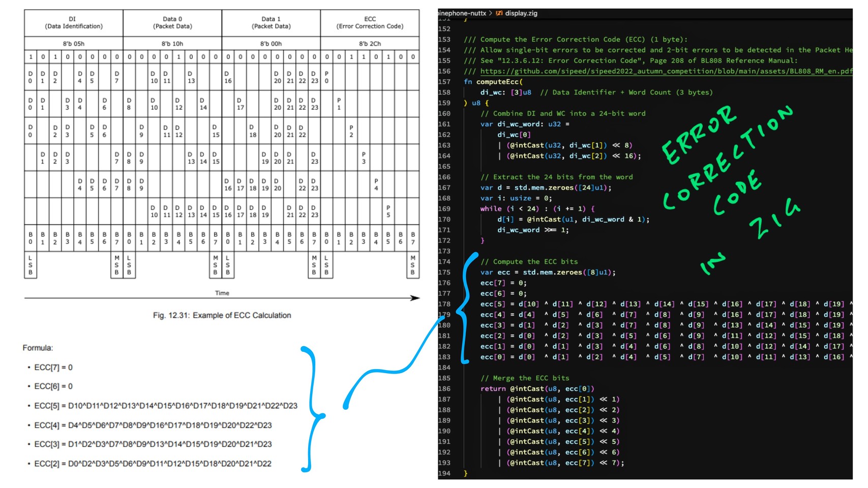The height and width of the screenshot is (488, 868).
Task: Click the closing brace on line 194
Action: click(466, 473)
